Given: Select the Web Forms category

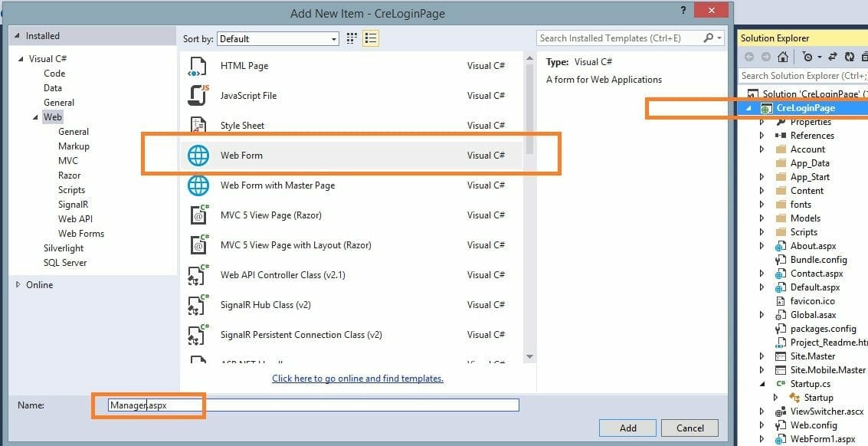Looking at the screenshot, I should pyautogui.click(x=81, y=234).
